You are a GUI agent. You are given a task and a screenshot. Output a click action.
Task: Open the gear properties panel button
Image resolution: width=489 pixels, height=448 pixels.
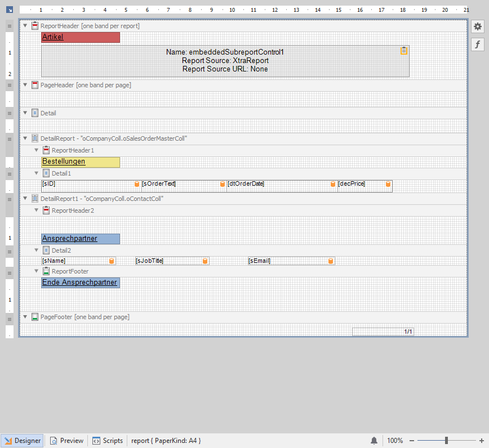(x=478, y=26)
